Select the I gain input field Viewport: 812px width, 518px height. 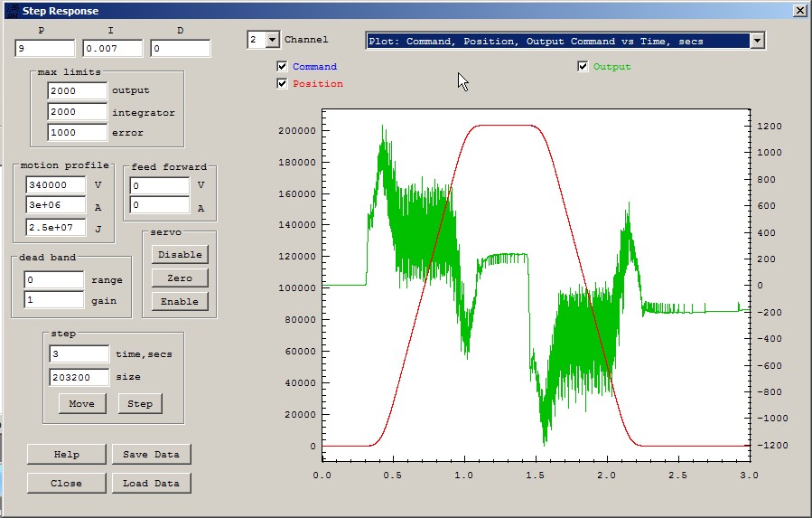pos(113,49)
